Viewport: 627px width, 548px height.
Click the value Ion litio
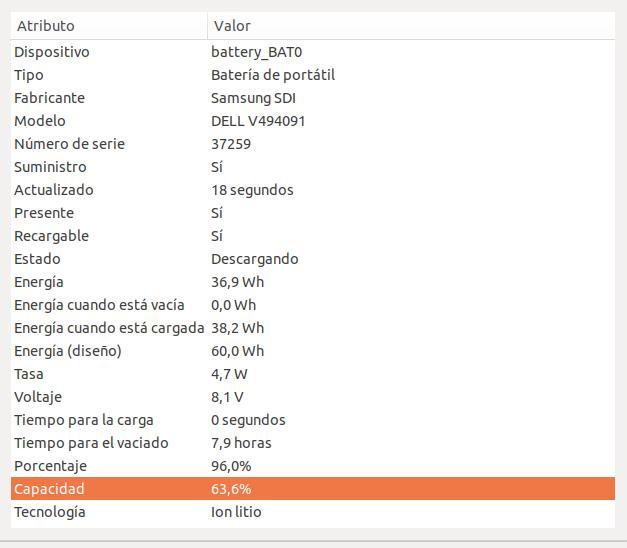pos(236,512)
